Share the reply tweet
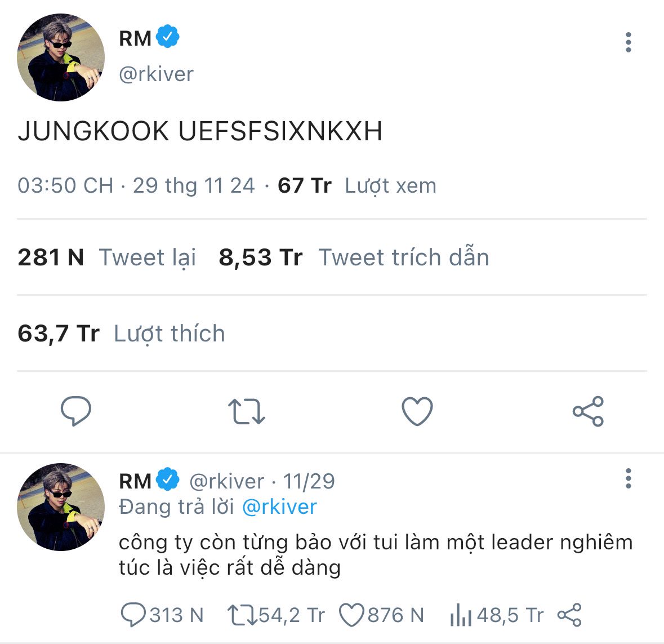 point(569,615)
